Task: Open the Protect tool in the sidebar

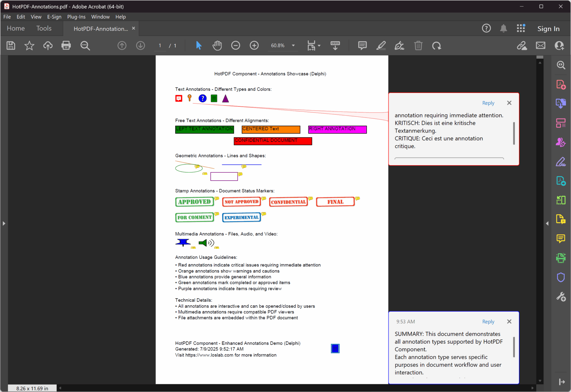Action: (x=561, y=277)
